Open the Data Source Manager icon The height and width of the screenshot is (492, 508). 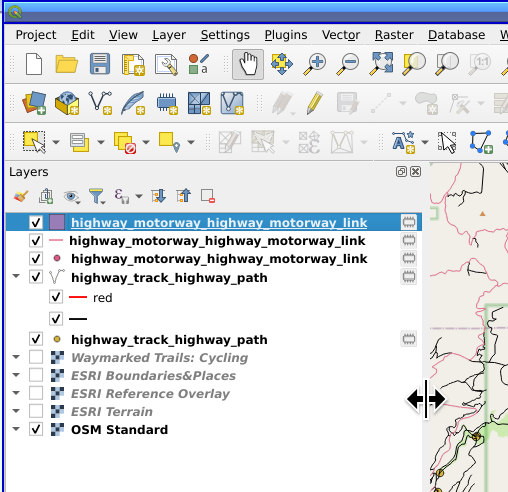click(x=34, y=103)
